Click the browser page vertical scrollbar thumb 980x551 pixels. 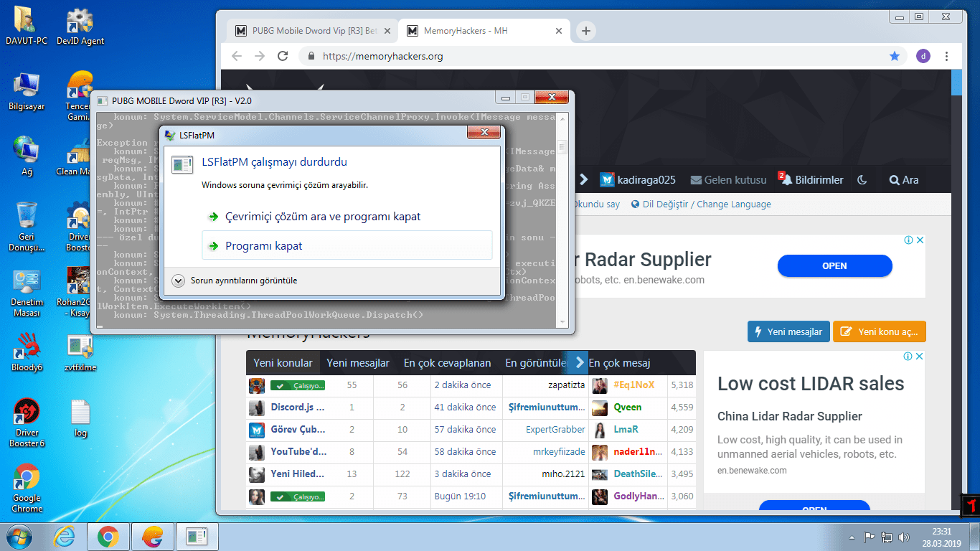956,83
